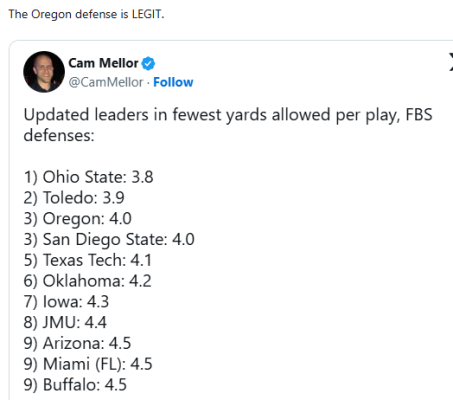Click the JMU: 4.4 entry

coord(65,322)
